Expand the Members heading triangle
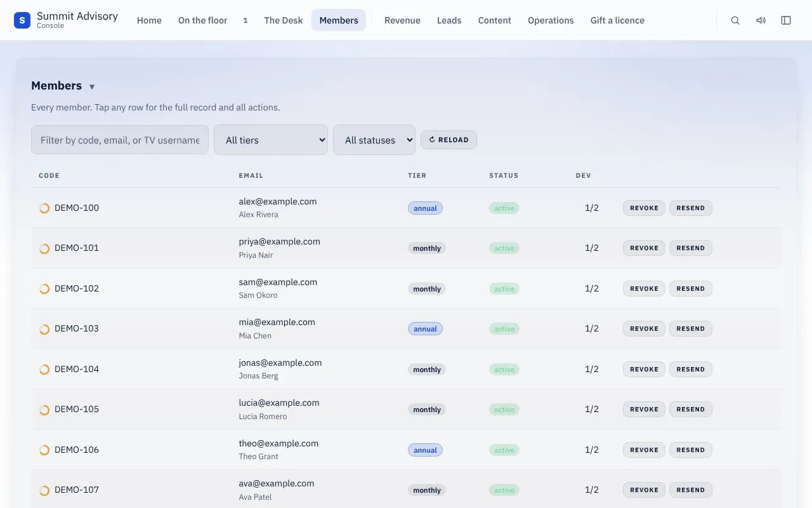812x508 pixels. pos(92,87)
